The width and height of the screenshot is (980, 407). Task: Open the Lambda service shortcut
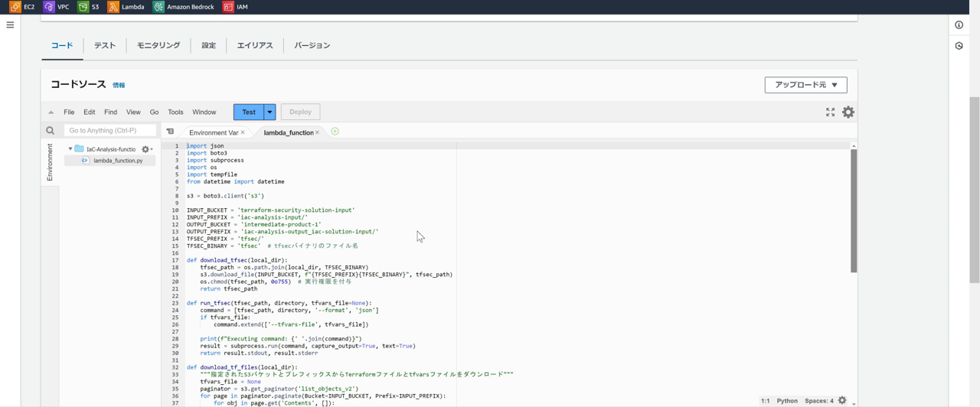coord(126,7)
